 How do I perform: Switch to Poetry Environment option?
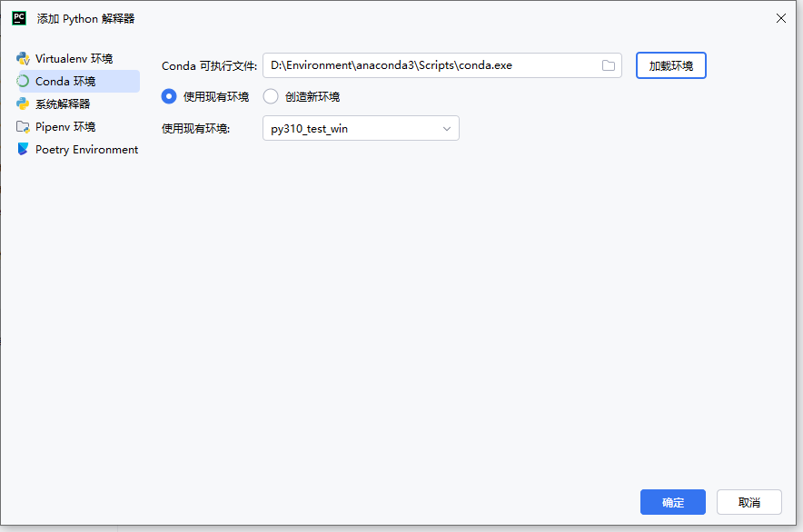pyautogui.click(x=78, y=150)
